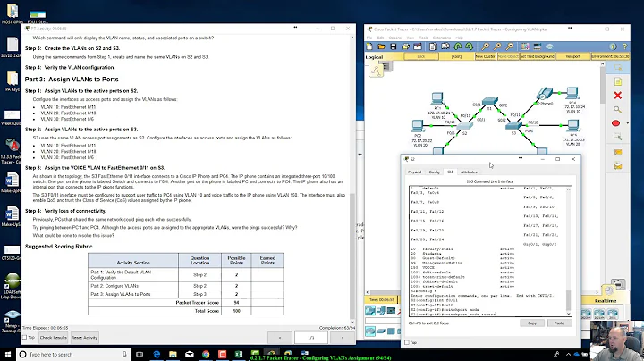Open the Activity Wizard icon
This screenshot has width=644, height=361.
[418, 46]
